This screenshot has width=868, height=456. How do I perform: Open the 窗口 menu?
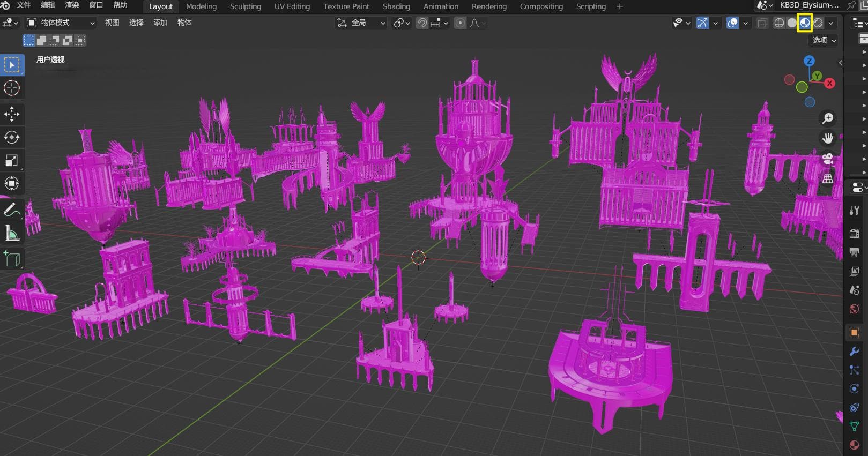coord(96,5)
